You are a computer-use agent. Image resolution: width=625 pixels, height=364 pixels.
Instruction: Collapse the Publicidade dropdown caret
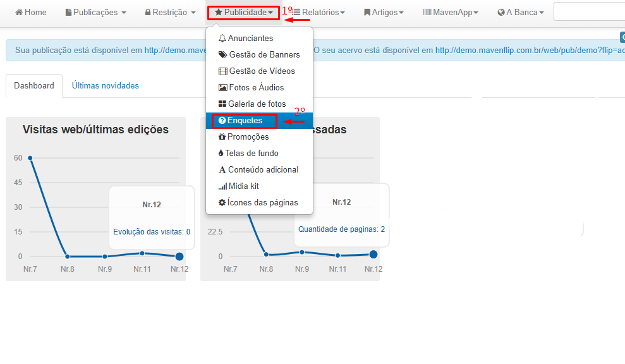click(270, 13)
